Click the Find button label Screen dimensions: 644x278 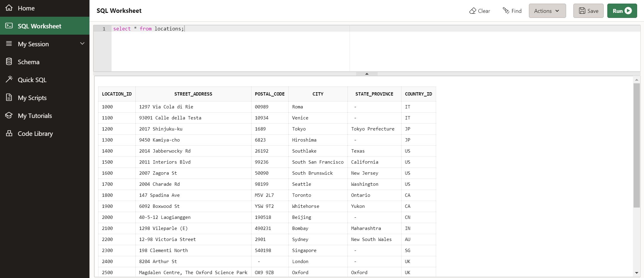pos(516,11)
